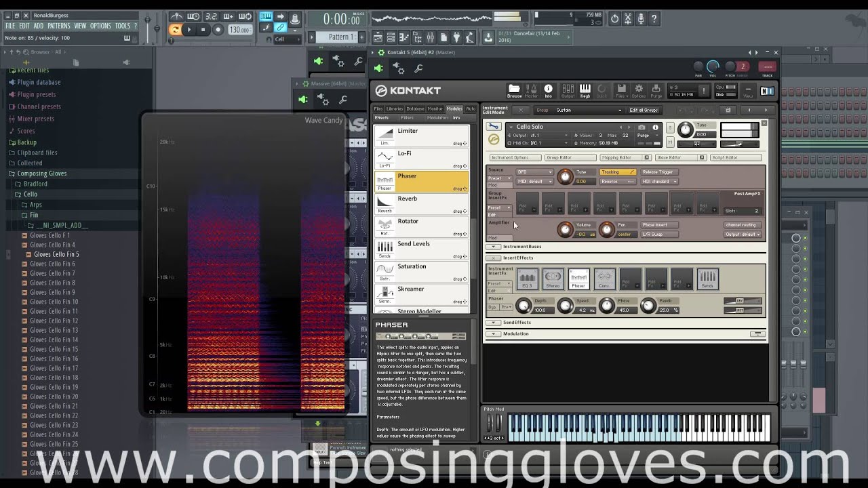Select the Sends insert effect slot
868x488 pixels.
[707, 279]
